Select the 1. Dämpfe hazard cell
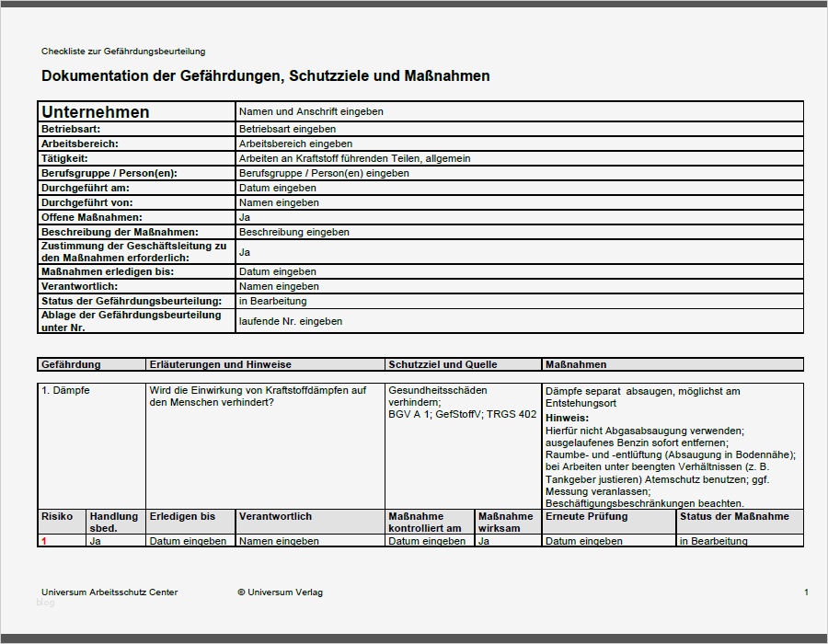 click(64, 391)
